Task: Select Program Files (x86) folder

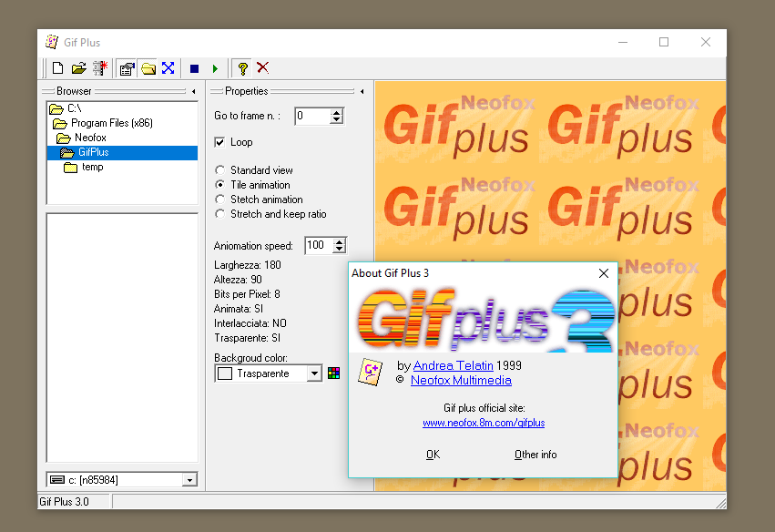Action: [x=122, y=123]
